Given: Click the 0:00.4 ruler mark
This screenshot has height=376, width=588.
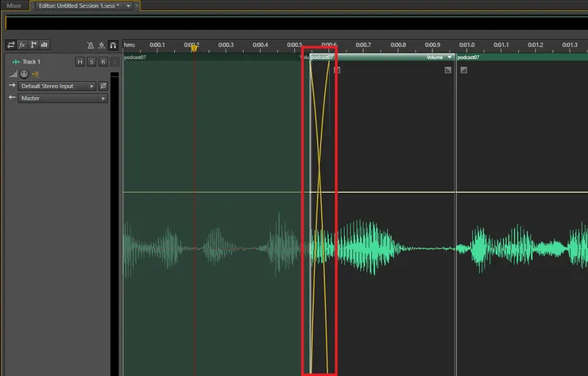Looking at the screenshot, I should (x=261, y=45).
